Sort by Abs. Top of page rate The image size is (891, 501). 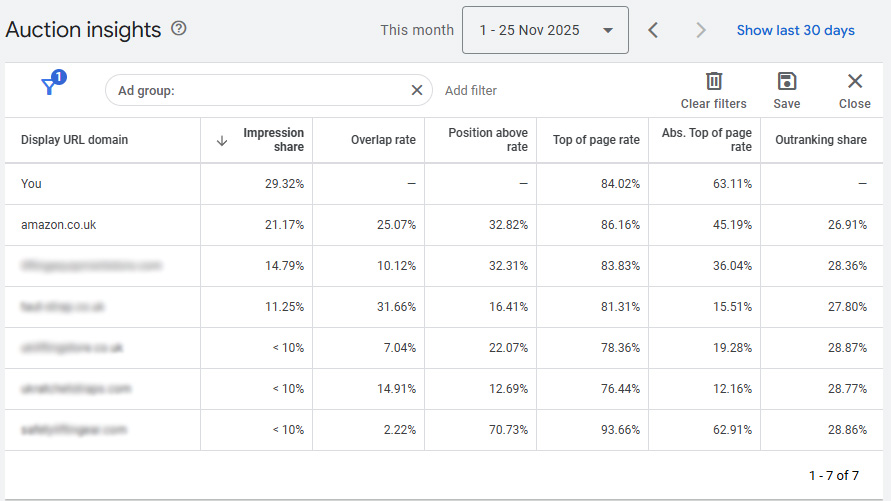pyautogui.click(x=706, y=140)
